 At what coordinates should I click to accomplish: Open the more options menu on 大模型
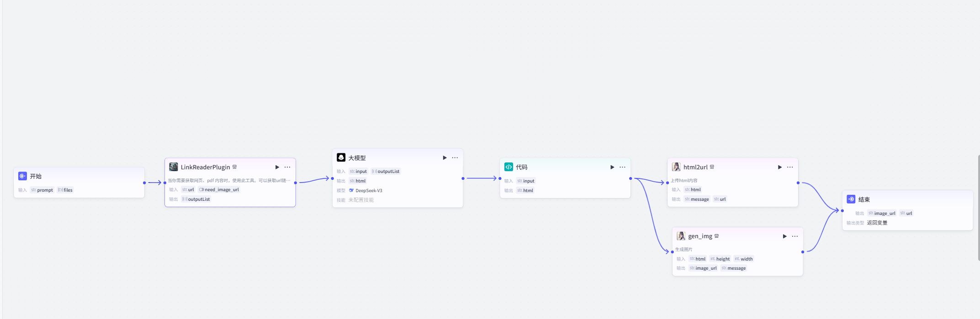pos(455,158)
